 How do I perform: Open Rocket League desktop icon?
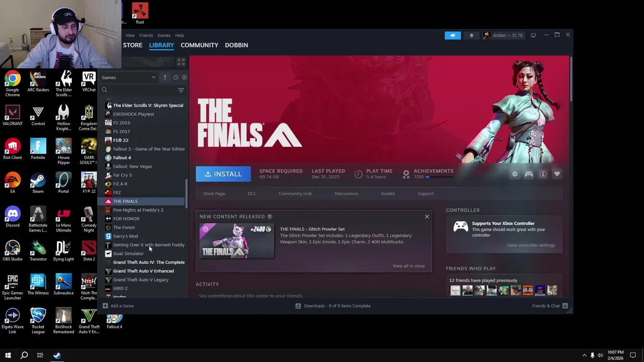click(38, 320)
